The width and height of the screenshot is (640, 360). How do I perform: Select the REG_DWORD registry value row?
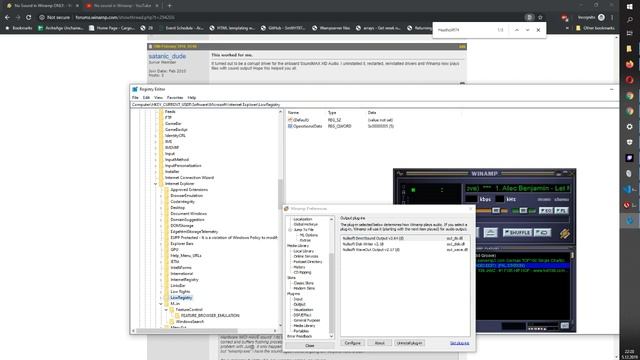pyautogui.click(x=340, y=127)
